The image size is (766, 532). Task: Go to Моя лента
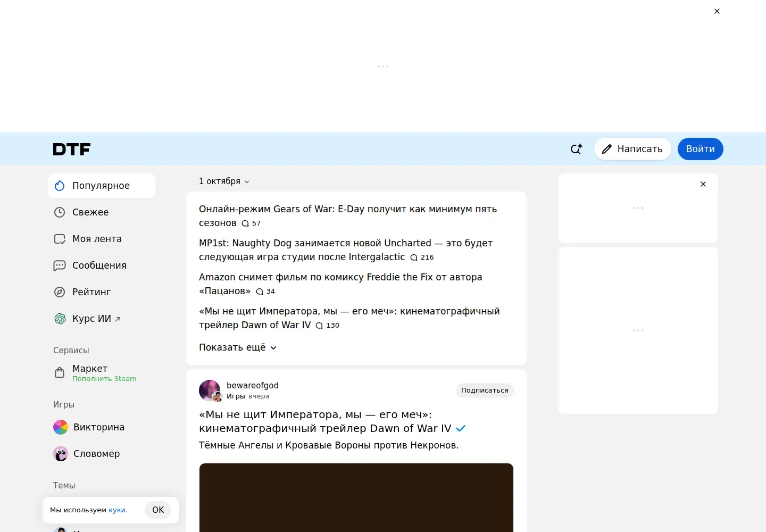point(102,239)
